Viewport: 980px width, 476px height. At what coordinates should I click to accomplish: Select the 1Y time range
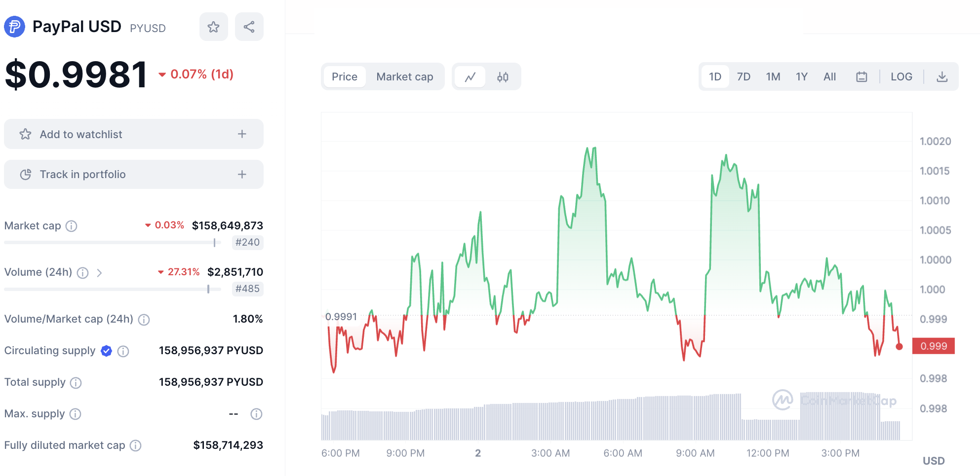(x=802, y=77)
